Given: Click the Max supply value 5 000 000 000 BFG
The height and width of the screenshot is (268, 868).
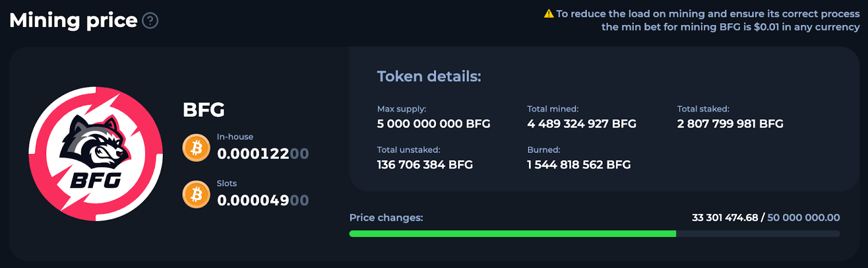Looking at the screenshot, I should (x=433, y=124).
